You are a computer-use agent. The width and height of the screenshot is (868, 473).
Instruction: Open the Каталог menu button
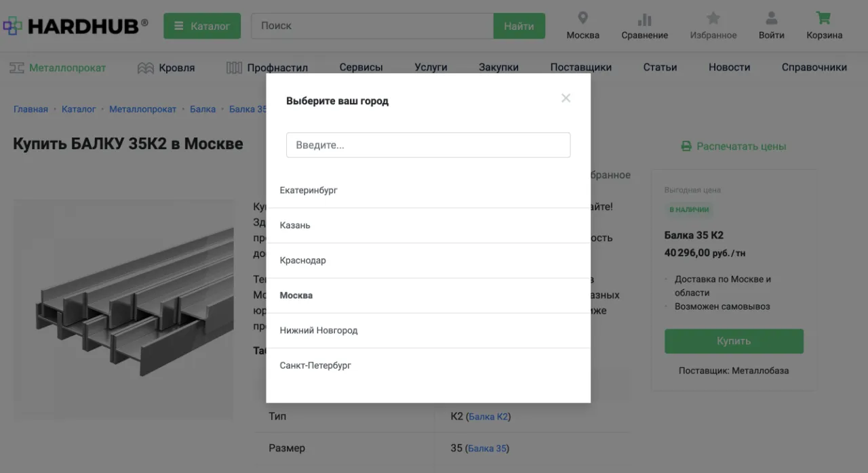tap(202, 26)
